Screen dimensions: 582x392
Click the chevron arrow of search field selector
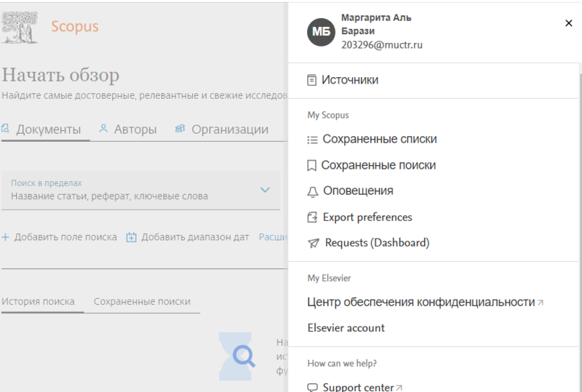[265, 190]
